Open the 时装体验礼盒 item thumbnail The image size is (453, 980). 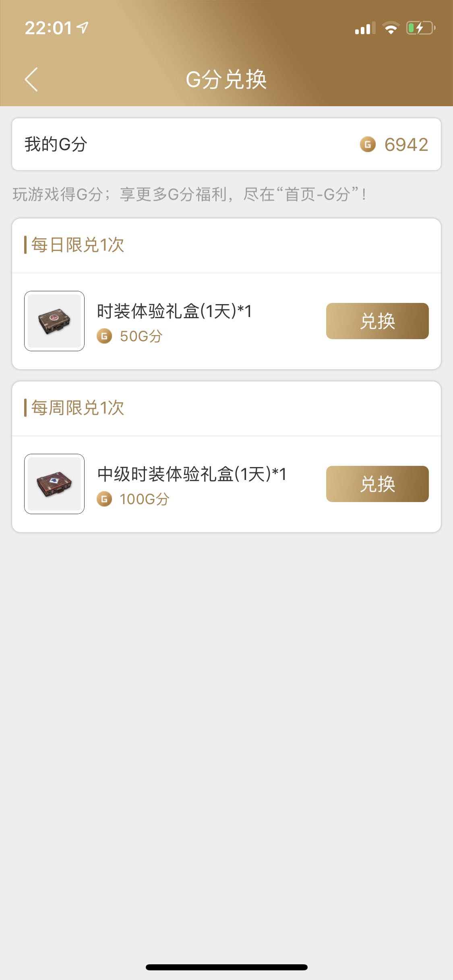(x=54, y=321)
